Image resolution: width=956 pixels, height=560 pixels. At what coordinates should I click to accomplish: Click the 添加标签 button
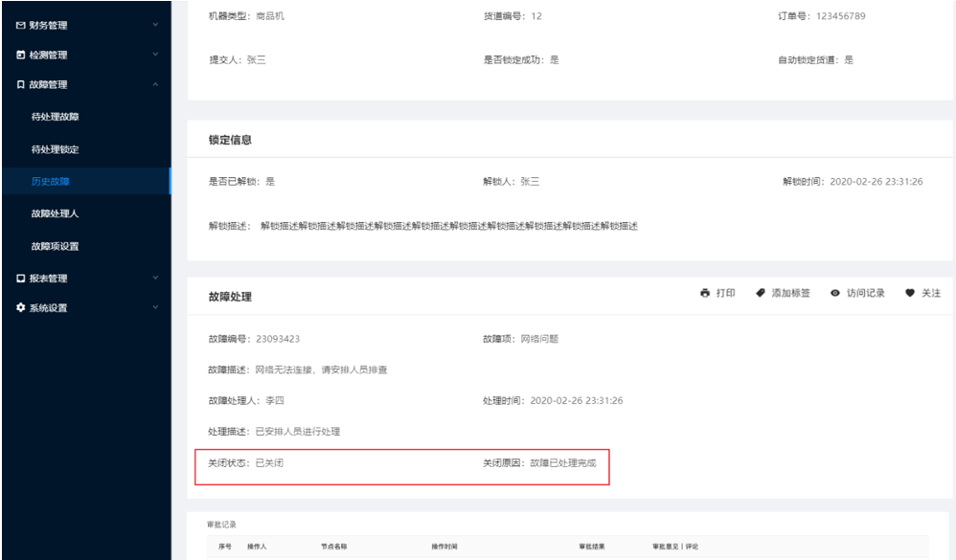[783, 293]
